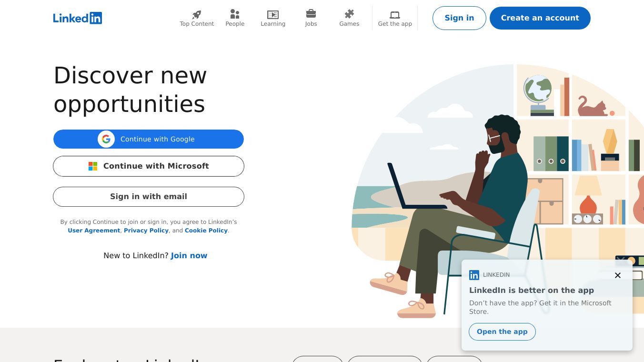The height and width of the screenshot is (362, 644).
Task: Click the "Don't have the app?" description text
Action: [x=540, y=307]
